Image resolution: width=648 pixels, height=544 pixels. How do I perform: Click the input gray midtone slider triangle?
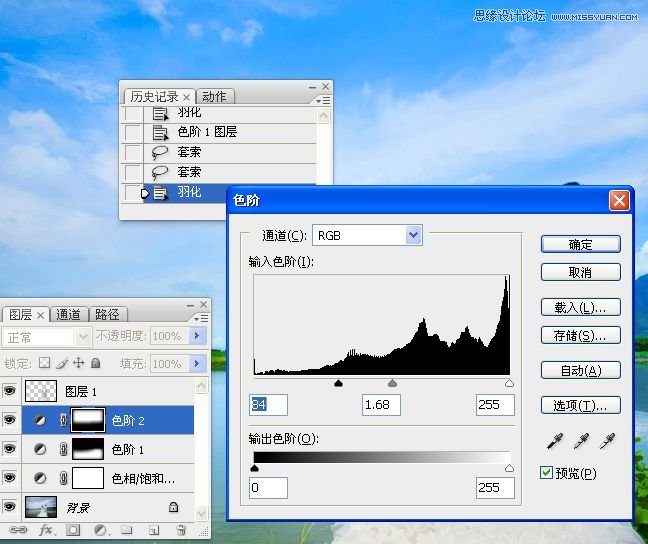392,383
